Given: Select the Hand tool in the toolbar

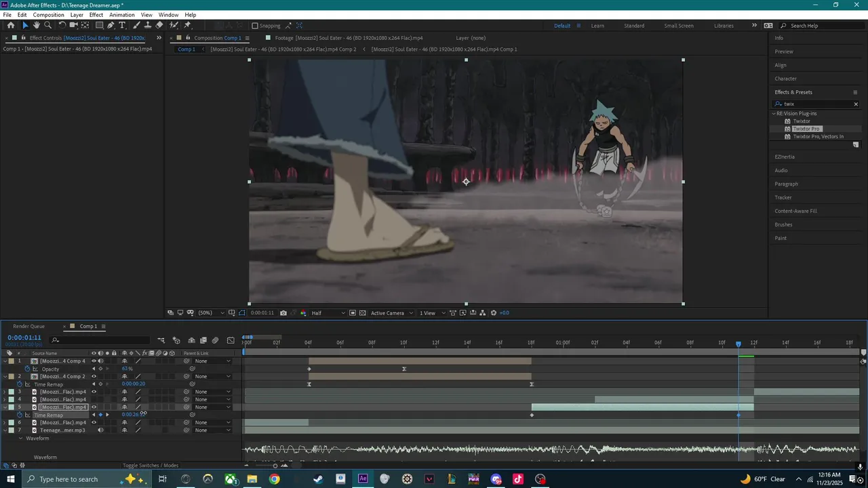Looking at the screenshot, I should point(37,25).
